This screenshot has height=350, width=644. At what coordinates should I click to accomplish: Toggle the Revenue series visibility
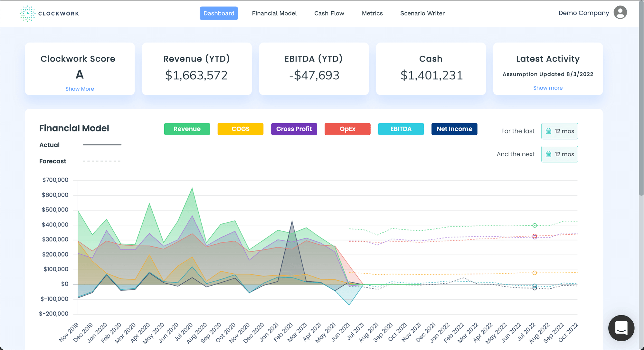(187, 129)
